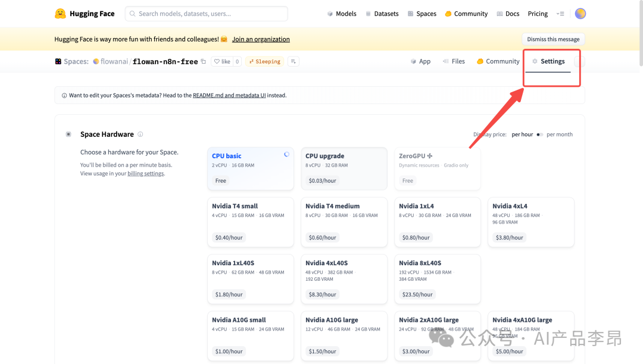Click the CPU basic loading spinner icon
Screen dimensions: 643x364
[286, 155]
